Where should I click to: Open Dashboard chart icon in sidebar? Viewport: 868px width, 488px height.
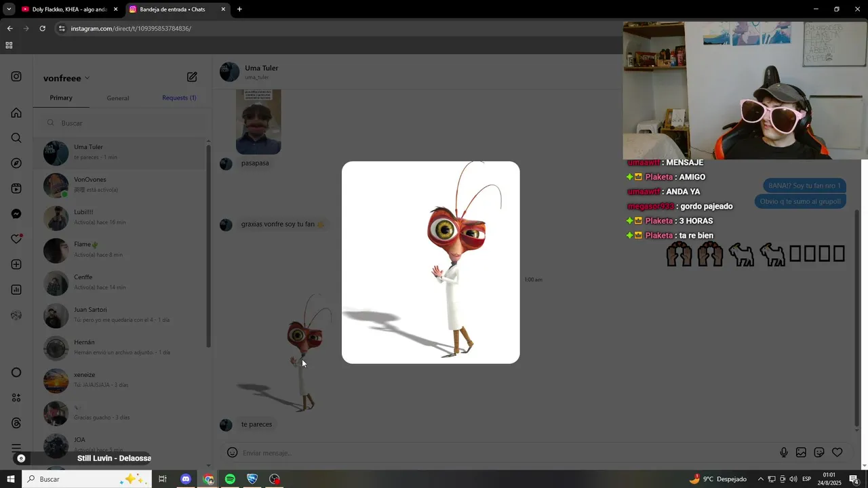coord(16,289)
